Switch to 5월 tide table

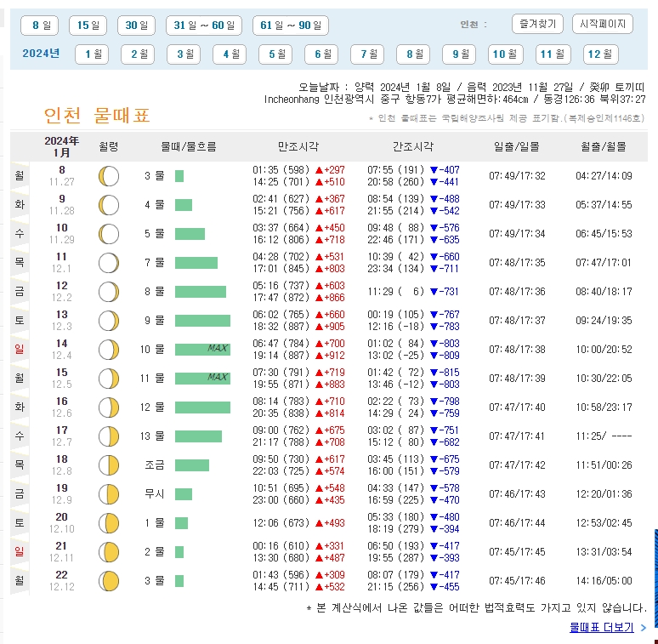tap(275, 54)
